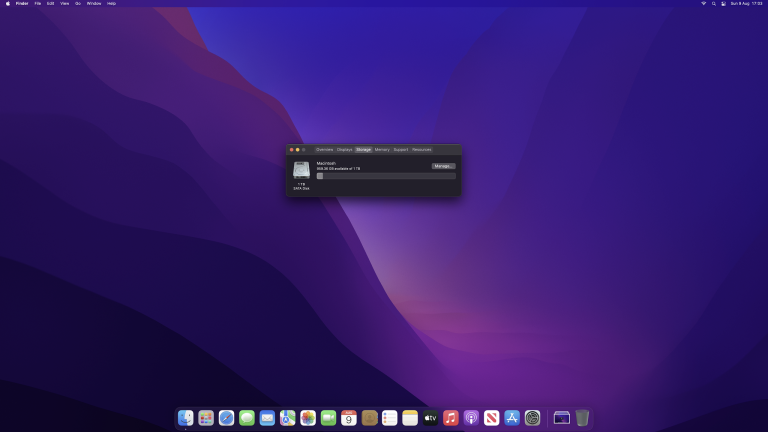
Task: Open Notes app in the Dock
Action: (410, 418)
